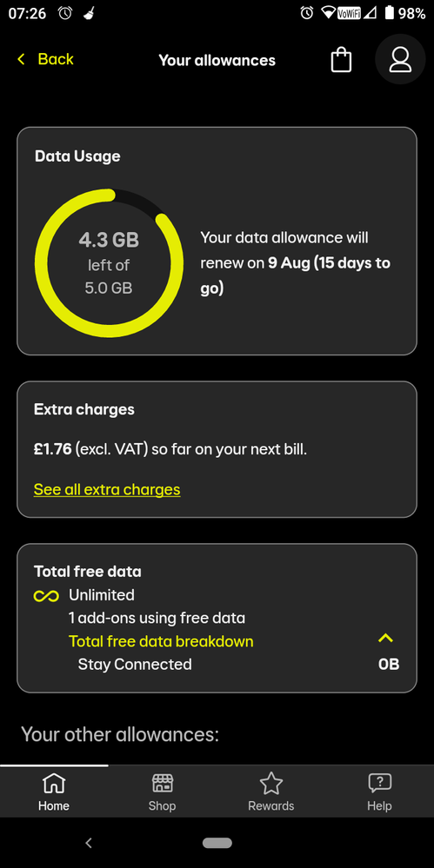Toggle the Total free data breakdown label
This screenshot has width=434, height=868.
(161, 641)
